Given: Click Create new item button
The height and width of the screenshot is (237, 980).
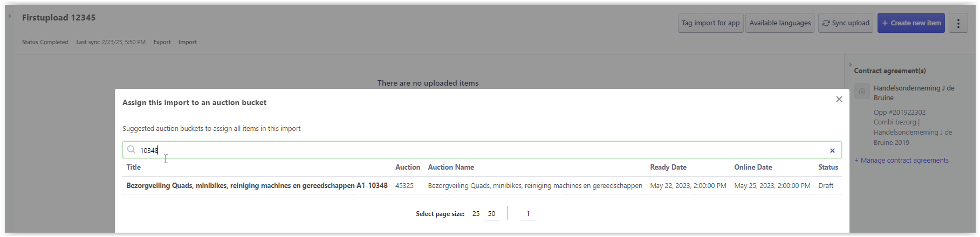Looking at the screenshot, I should point(910,23).
